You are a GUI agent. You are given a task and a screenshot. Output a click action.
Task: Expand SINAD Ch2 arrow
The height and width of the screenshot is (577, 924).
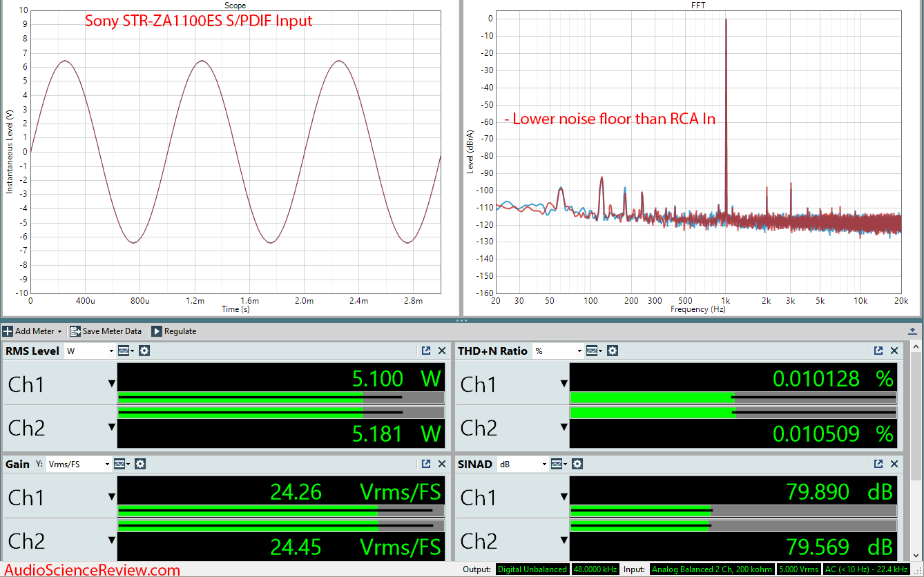(x=564, y=540)
